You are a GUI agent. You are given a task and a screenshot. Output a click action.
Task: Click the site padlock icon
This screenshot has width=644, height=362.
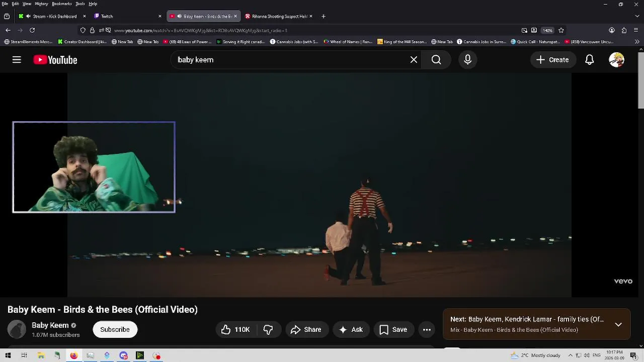(x=92, y=30)
